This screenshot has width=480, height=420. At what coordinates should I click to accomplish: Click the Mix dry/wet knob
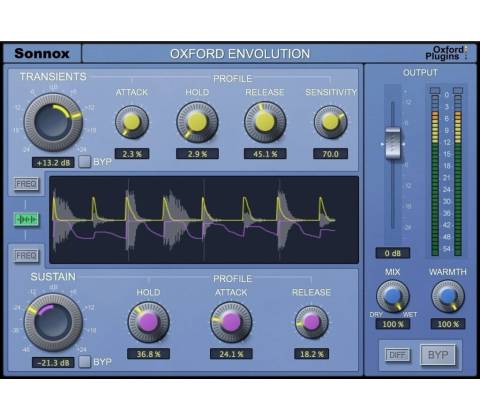click(x=393, y=296)
